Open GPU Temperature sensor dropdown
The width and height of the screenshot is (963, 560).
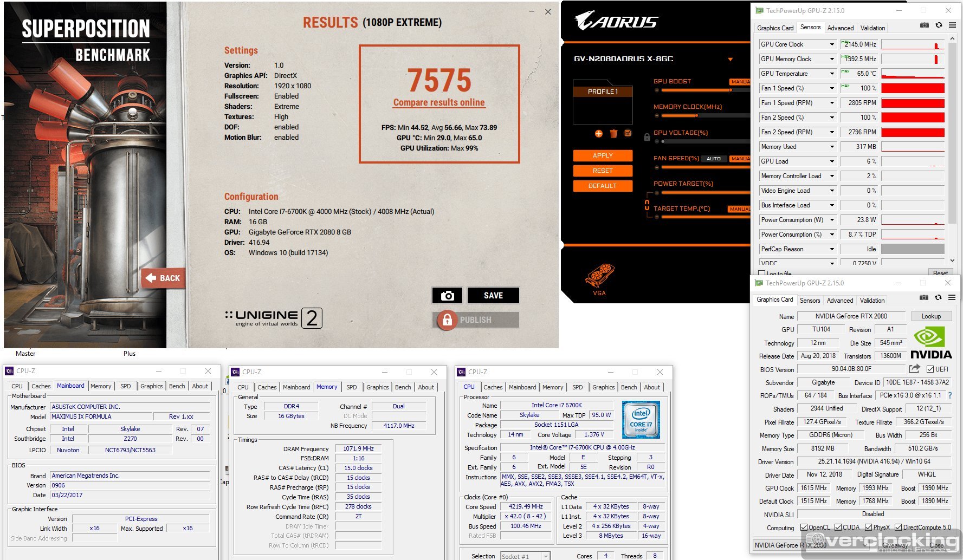[832, 74]
